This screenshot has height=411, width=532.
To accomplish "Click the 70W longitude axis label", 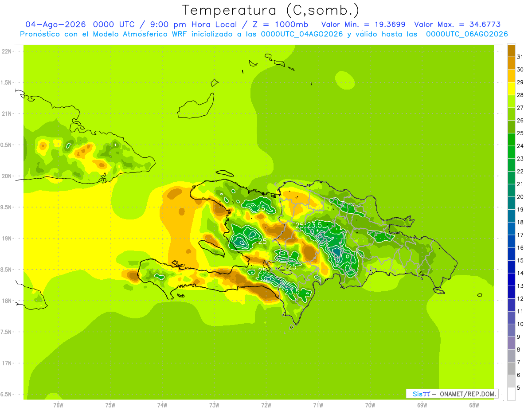I will (370, 405).
